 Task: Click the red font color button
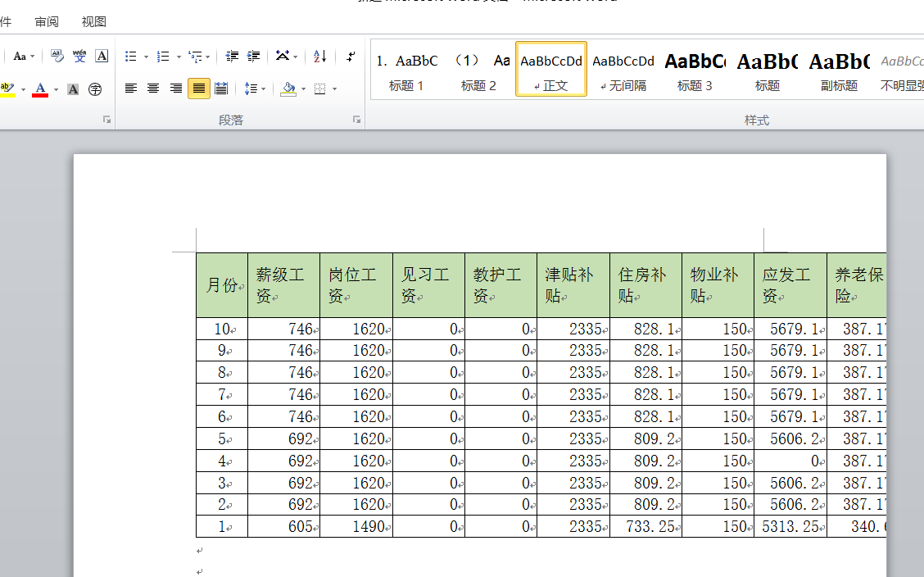pos(40,89)
